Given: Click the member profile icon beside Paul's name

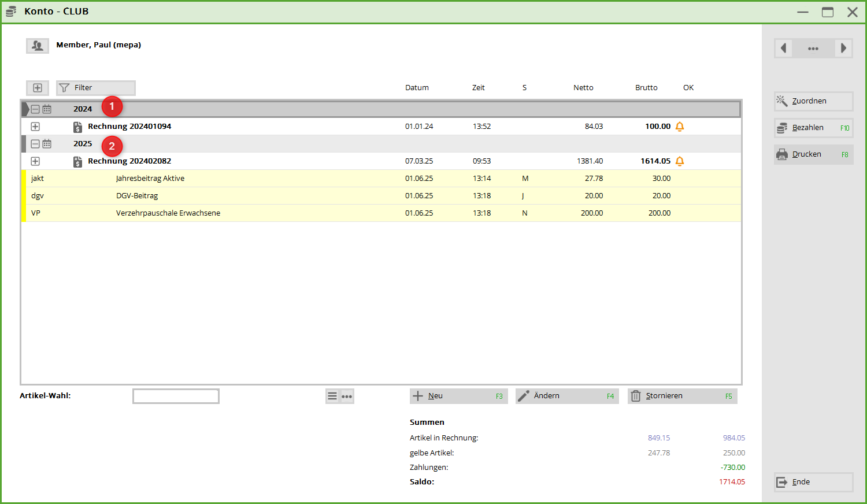Looking at the screenshot, I should pos(38,46).
